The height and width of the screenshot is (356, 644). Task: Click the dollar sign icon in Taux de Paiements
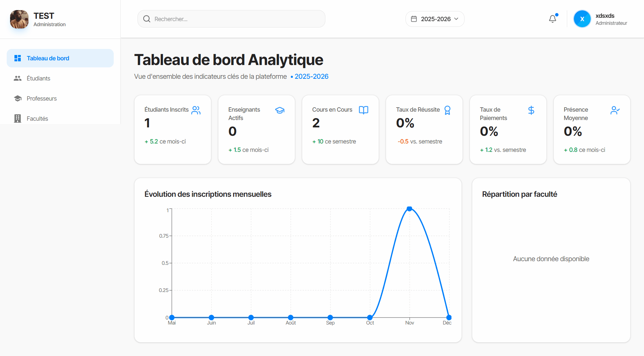tap(531, 110)
